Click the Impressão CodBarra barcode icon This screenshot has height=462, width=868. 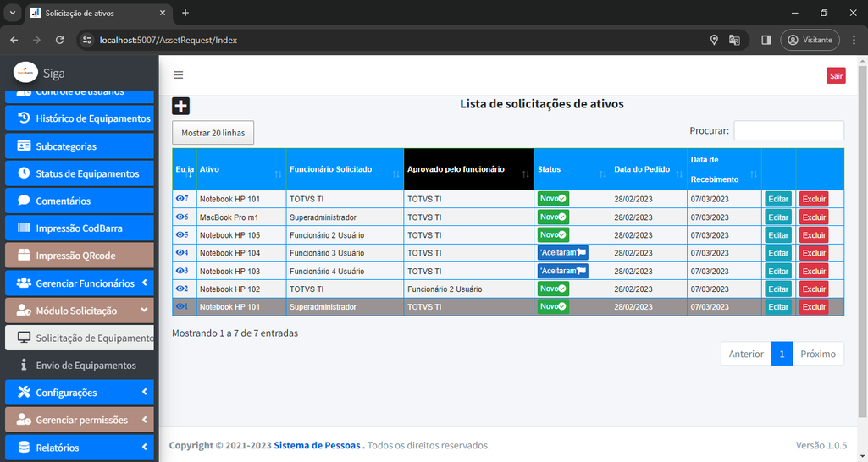click(24, 228)
